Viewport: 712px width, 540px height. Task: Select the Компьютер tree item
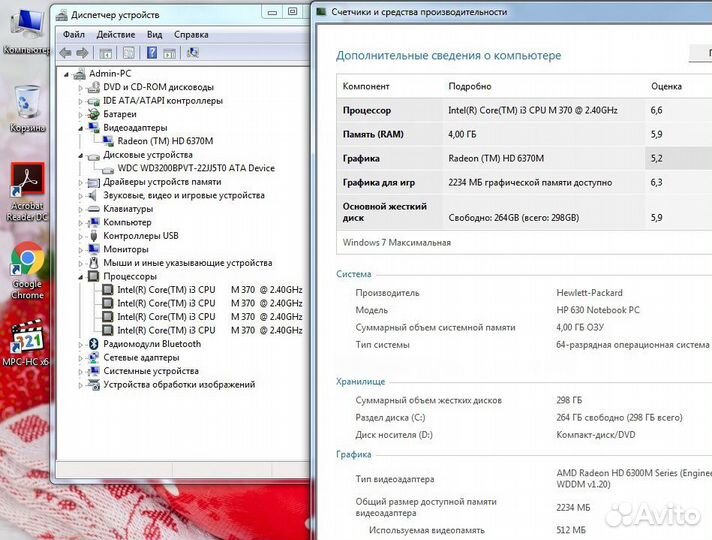127,222
